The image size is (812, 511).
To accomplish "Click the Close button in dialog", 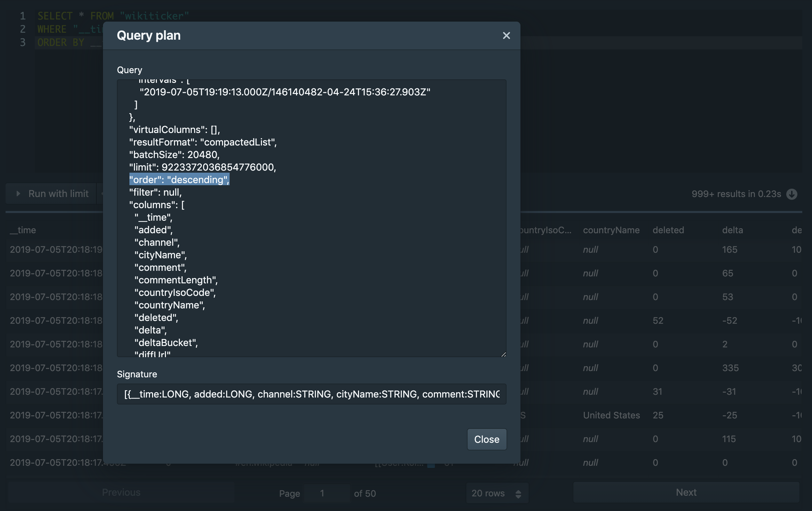I will click(x=486, y=439).
